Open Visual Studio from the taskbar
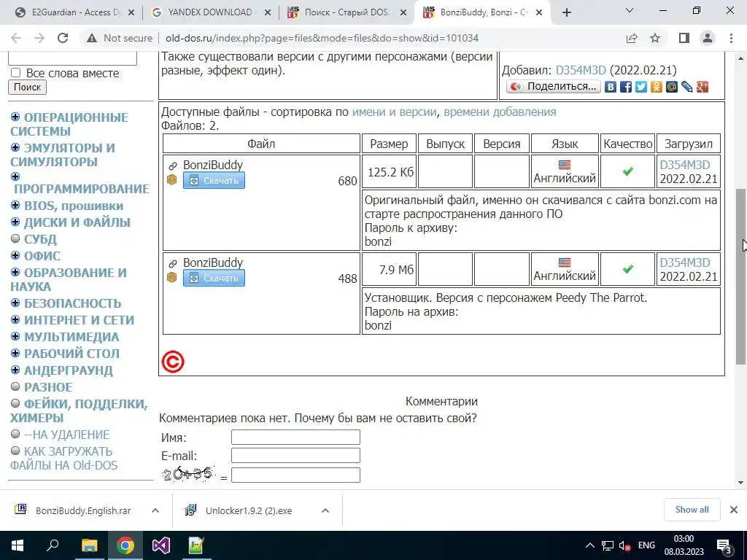This screenshot has height=560, width=747. point(161,545)
